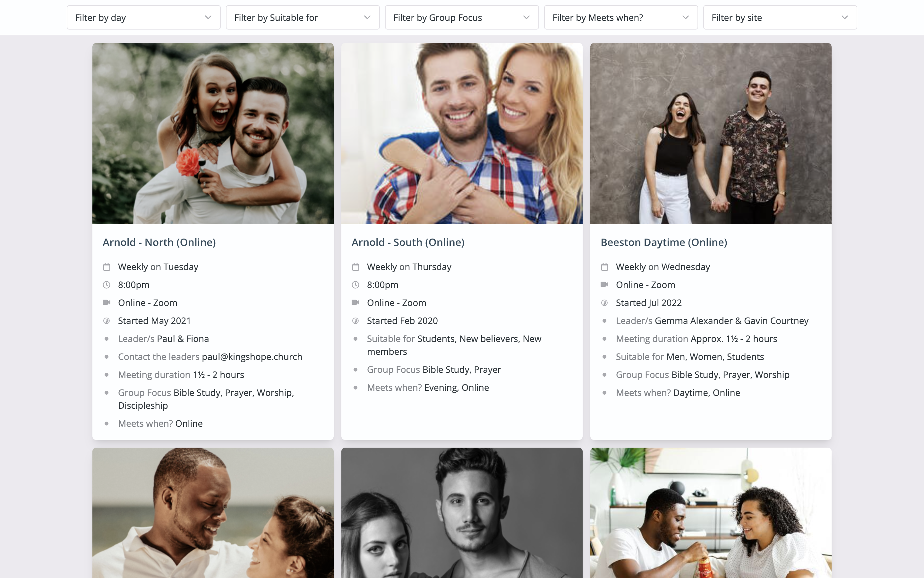Click video camera icon in Arnold - South card
Screen dimensions: 924x578
355,302
